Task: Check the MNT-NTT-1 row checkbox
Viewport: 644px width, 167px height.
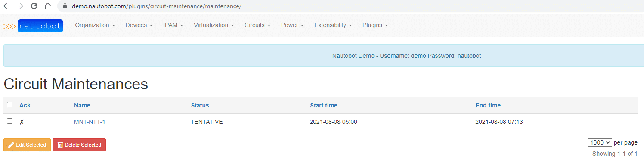Action: [x=10, y=121]
